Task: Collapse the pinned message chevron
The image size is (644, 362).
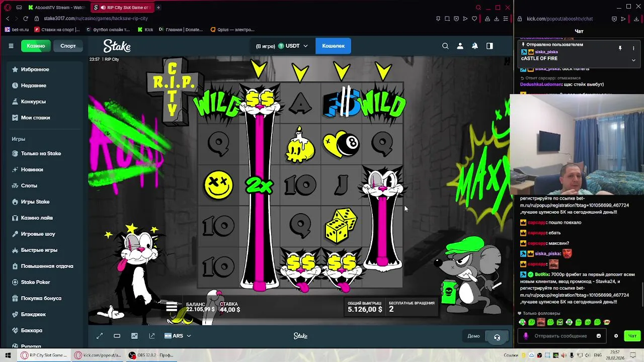Action: 633,60
